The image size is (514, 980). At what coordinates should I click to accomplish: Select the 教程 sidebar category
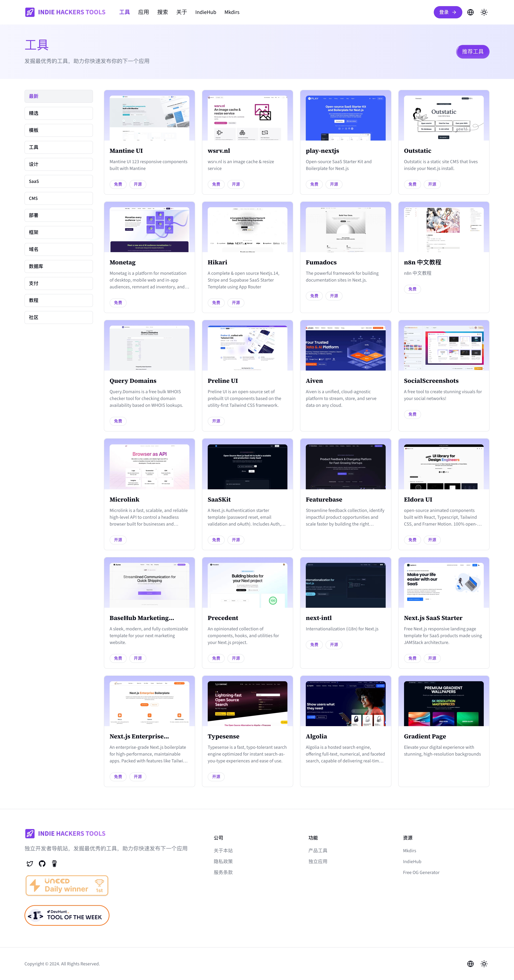coord(58,300)
